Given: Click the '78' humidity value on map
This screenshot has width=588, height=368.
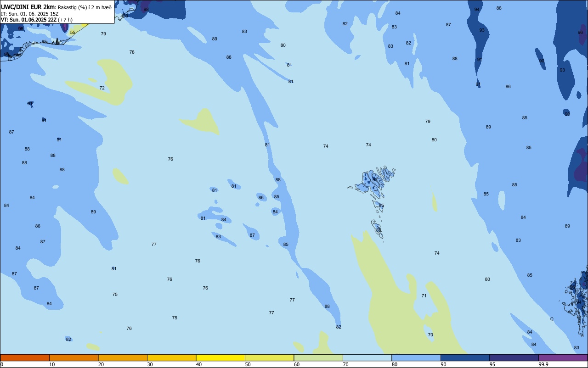Looking at the screenshot, I should coord(132,52).
